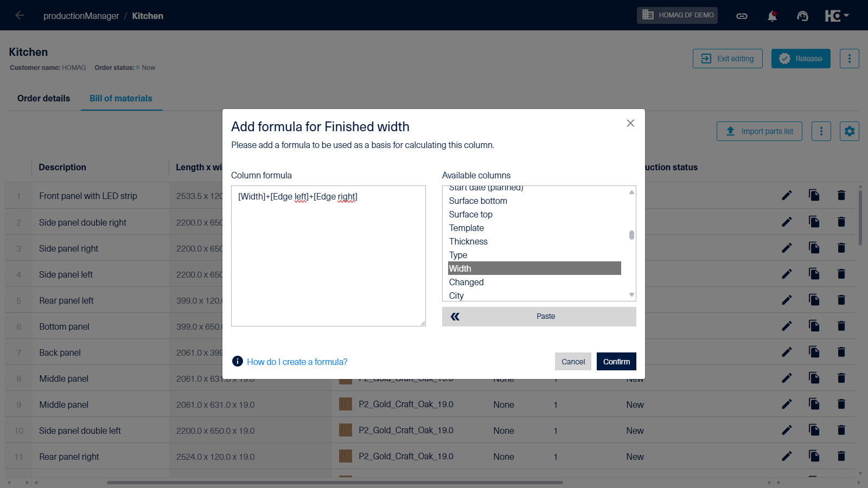
Task: Edit the Side panel double left row
Action: tap(787, 430)
